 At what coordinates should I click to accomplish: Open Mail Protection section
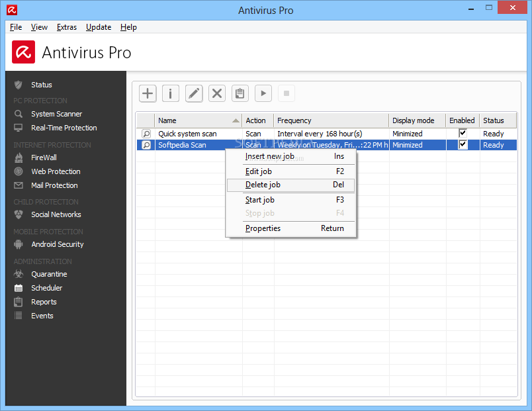55,185
